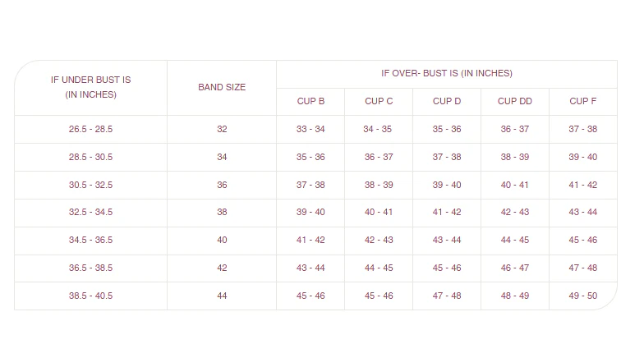Select Cup D value for band 38
Screen dimensions: 644x344
(x=447, y=213)
